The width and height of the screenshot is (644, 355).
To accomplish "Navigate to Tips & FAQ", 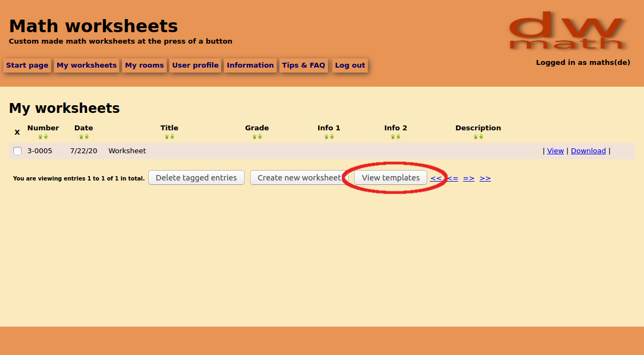I will (x=303, y=65).
